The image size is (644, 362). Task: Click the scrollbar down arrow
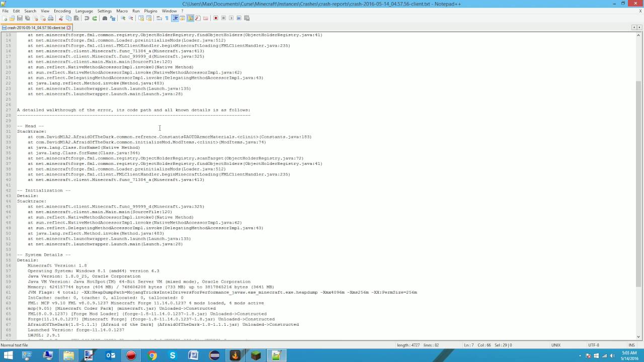639,337
